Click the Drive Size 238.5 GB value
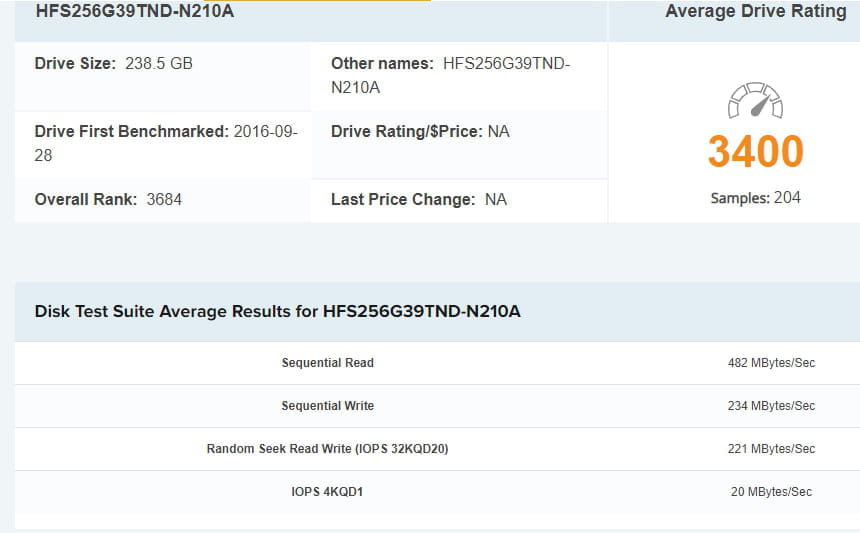860x533 pixels. 159,64
